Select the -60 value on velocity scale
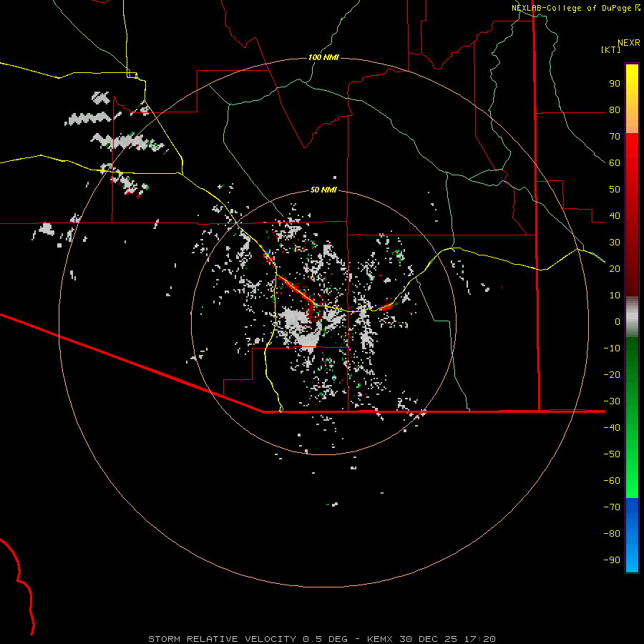Viewport: 644px width, 644px height. pyautogui.click(x=612, y=481)
